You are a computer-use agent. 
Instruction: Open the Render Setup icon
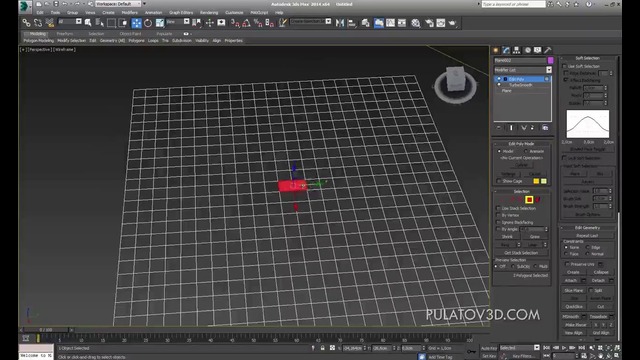pos(429,23)
